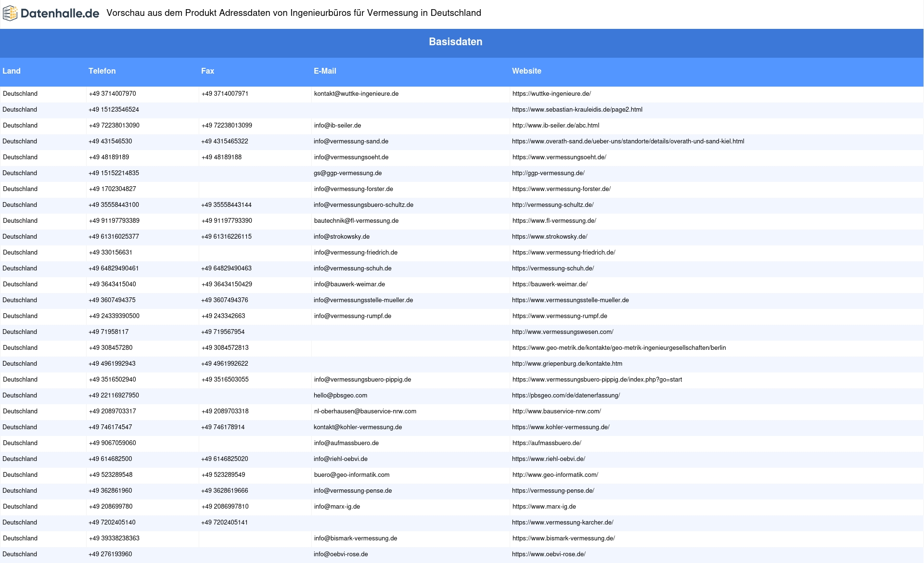Click email kontakt@wuttke-ingenieure.de
924x563 pixels.
point(356,94)
